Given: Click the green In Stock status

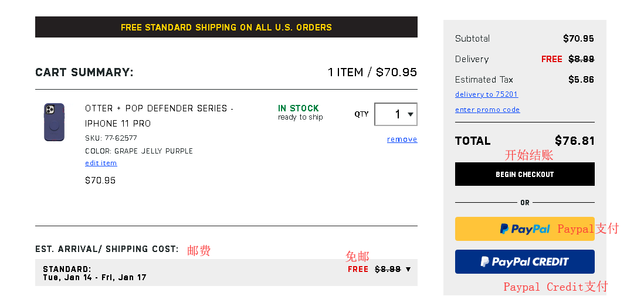Looking at the screenshot, I should coord(299,108).
